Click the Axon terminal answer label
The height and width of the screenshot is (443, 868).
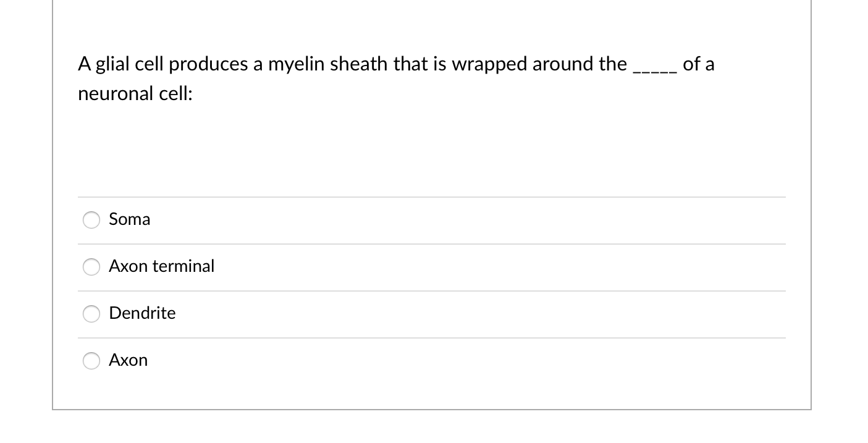click(162, 266)
